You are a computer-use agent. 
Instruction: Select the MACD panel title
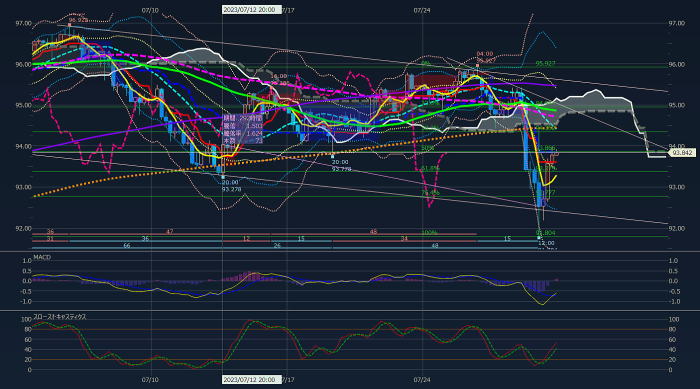(x=42, y=258)
